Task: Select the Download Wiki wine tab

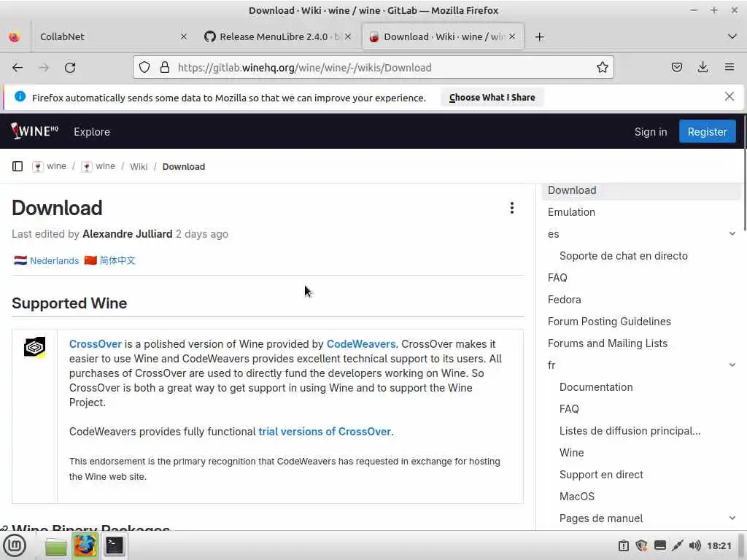Action: pos(443,36)
